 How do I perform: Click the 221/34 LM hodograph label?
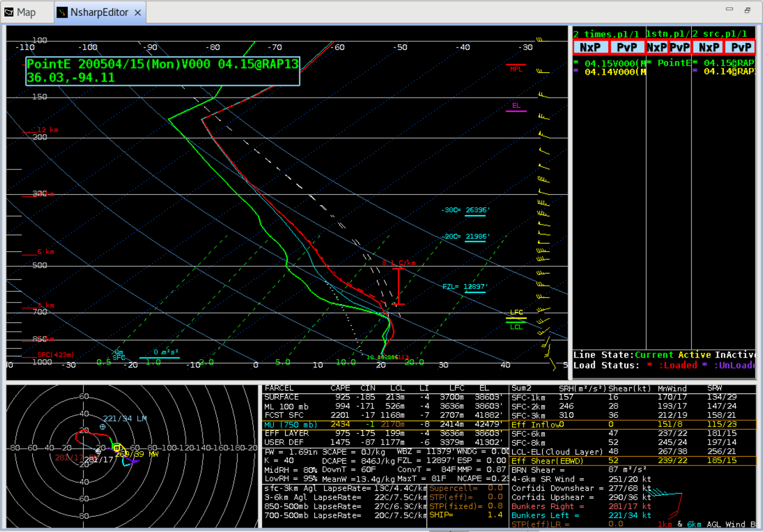(125, 418)
